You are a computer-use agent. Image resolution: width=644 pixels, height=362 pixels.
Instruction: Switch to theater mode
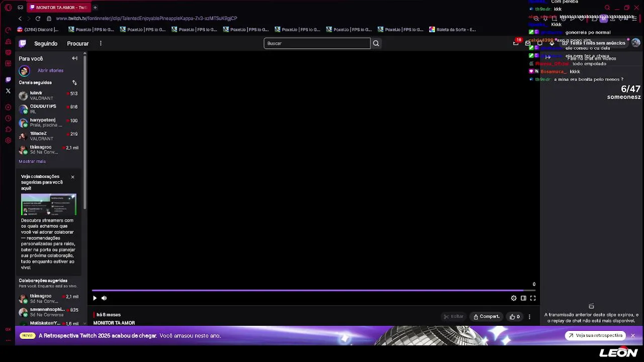pyautogui.click(x=523, y=298)
